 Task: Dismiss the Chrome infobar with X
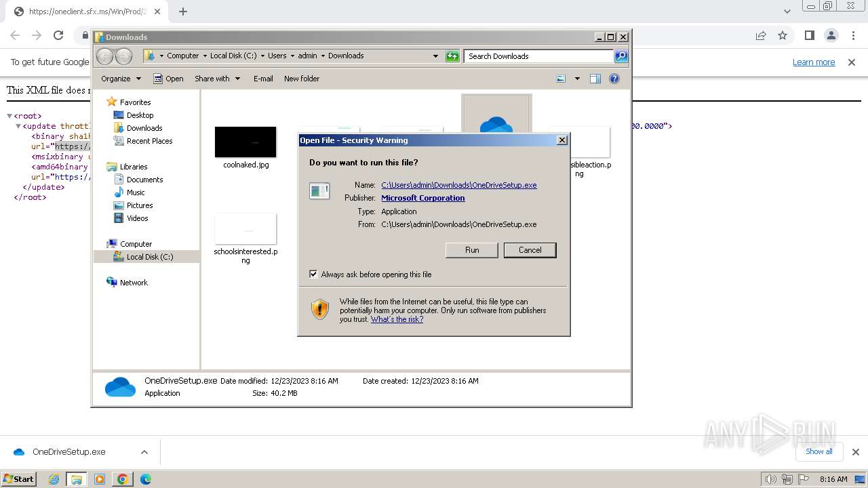coord(852,62)
